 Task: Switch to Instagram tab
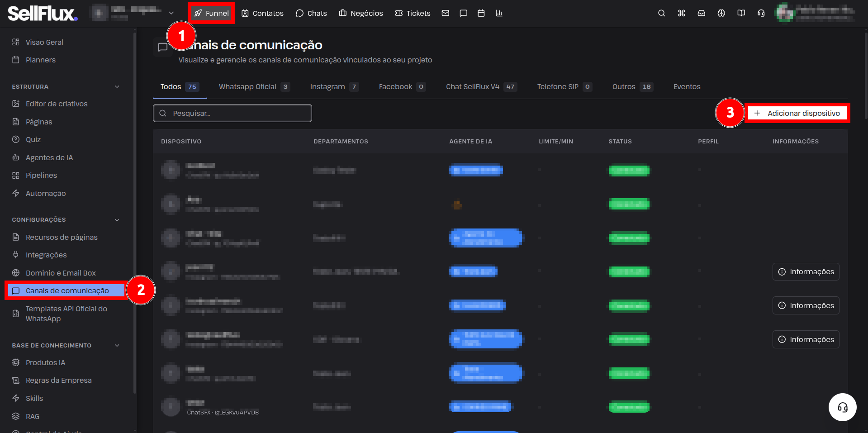[334, 86]
